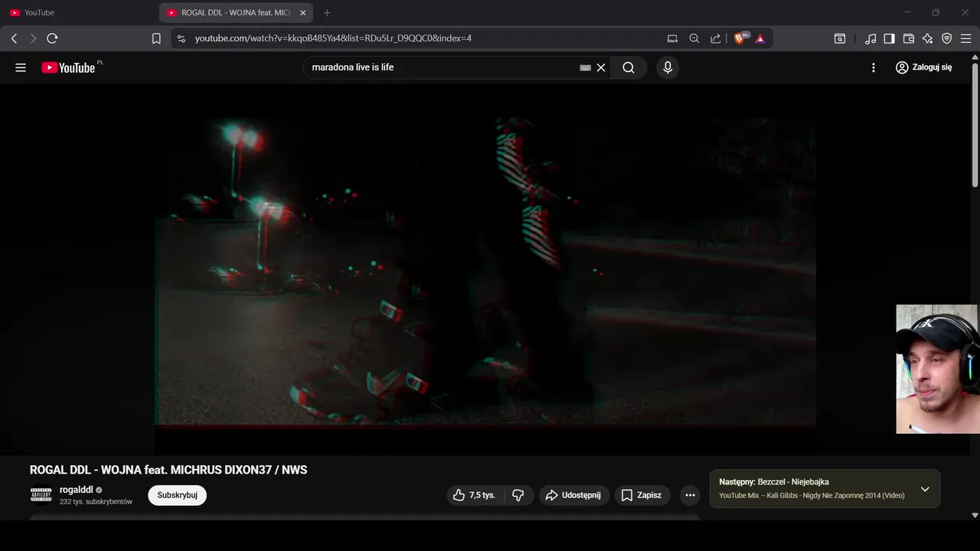The width and height of the screenshot is (980, 551).
Task: Go forward in browser history
Action: click(33, 38)
